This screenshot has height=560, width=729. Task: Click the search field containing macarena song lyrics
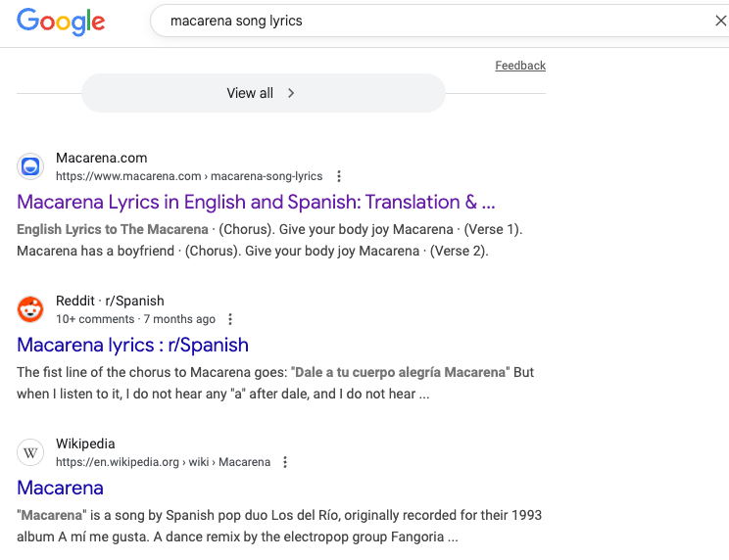click(x=439, y=21)
